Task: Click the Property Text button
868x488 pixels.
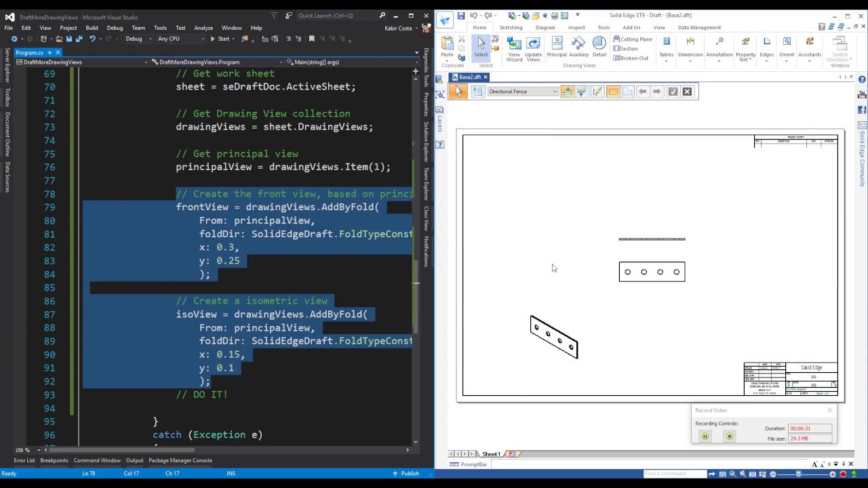Action: 745,50
